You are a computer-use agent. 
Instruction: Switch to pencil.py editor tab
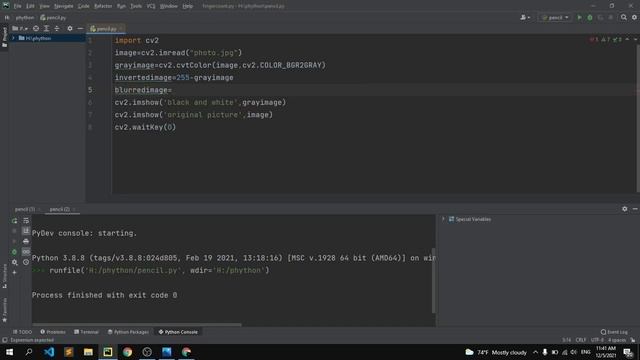[106, 29]
